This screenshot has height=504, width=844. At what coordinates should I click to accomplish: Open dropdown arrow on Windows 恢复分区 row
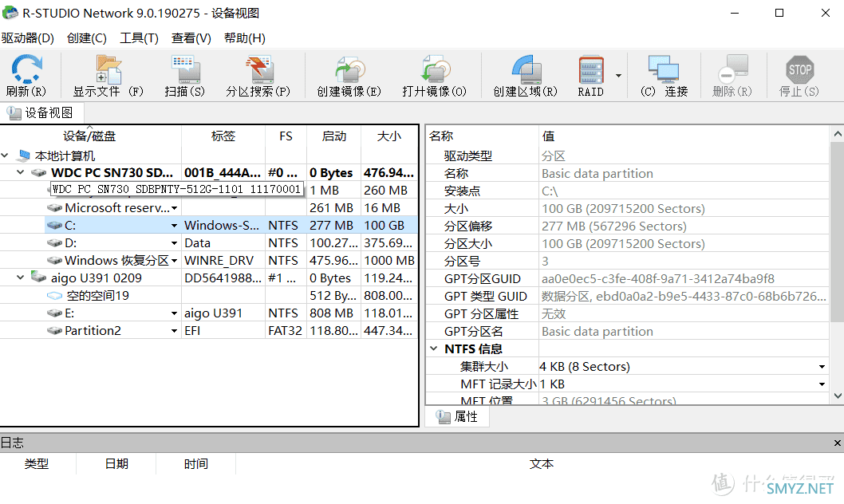(x=175, y=261)
